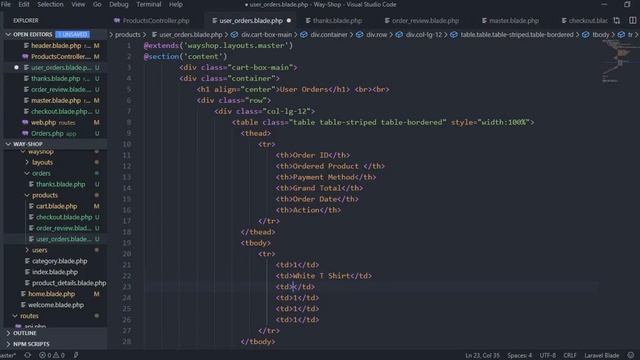This screenshot has height=360, width=640.
Task: Click the sync changes status bar icon
Action: [27, 356]
